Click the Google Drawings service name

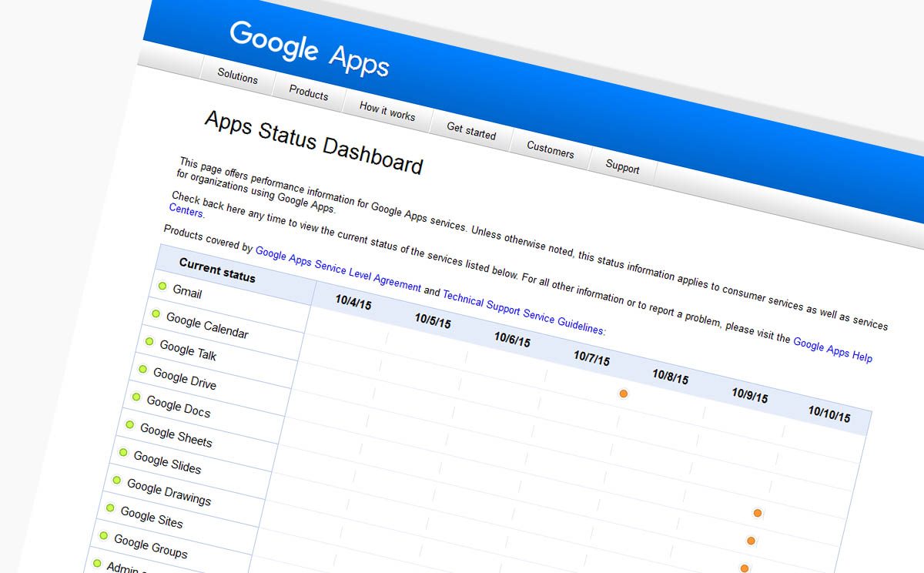coord(169,491)
